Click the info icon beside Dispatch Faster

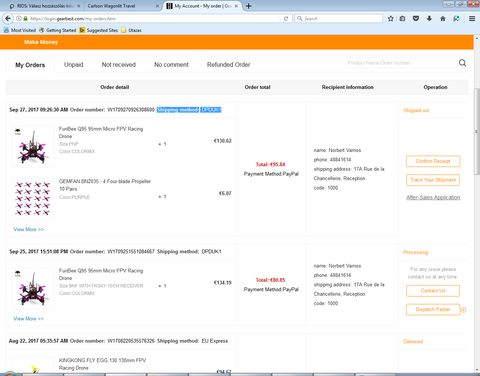[x=463, y=310]
